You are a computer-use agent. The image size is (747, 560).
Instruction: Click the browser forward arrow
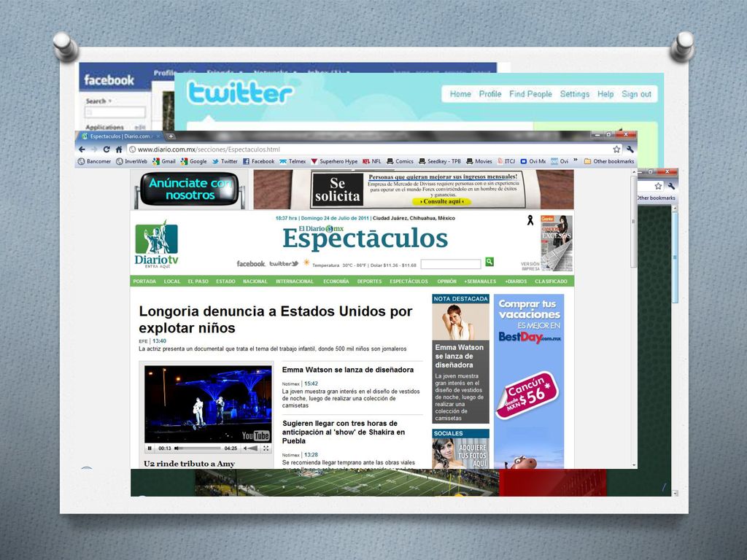(x=94, y=149)
